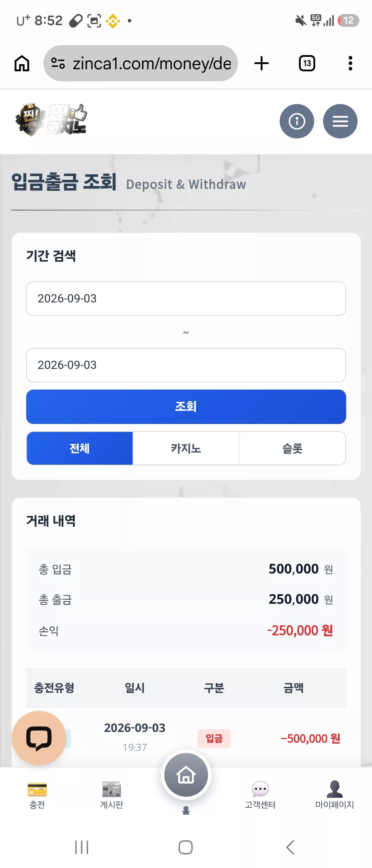Viewport: 372px width, 868px height.
Task: Open the 게시판 newspaper icon
Action: (112, 789)
